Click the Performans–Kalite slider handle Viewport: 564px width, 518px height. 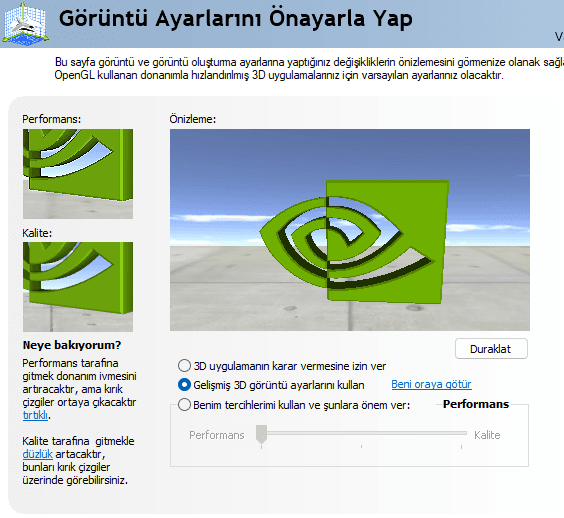[x=261, y=434]
